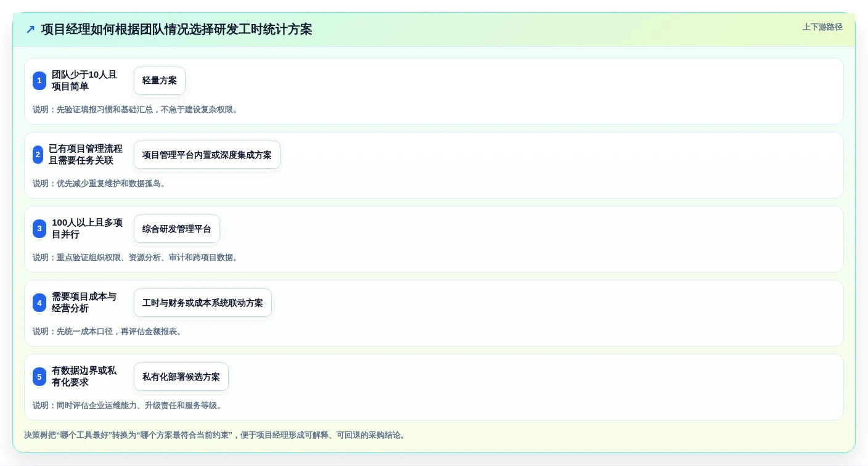Select the 轻量方案 option chip

click(x=160, y=81)
